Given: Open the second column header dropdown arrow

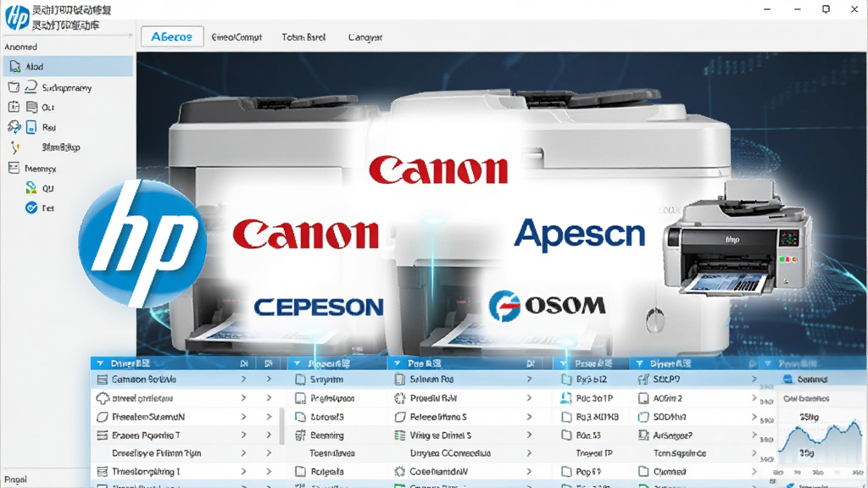Looking at the screenshot, I should (x=298, y=363).
